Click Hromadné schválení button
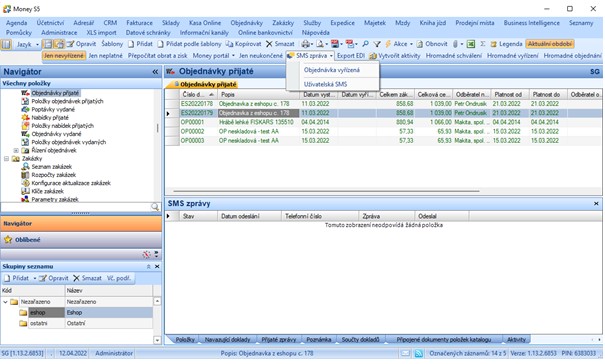Screen dimensions: 605x364 coord(453,56)
